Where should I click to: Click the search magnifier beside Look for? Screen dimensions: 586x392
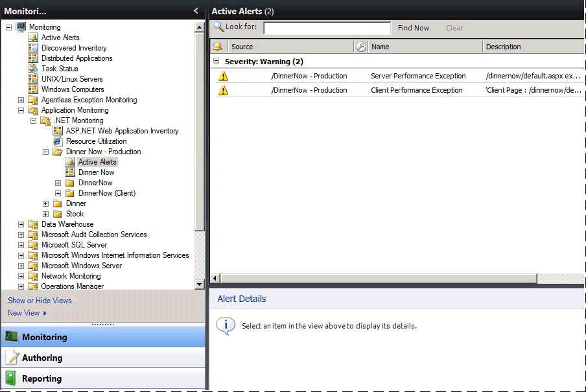(220, 27)
